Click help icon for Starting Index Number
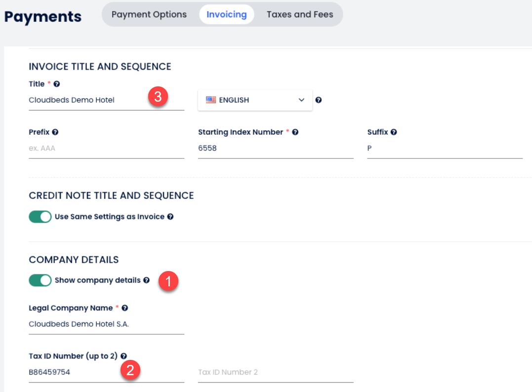 point(295,132)
